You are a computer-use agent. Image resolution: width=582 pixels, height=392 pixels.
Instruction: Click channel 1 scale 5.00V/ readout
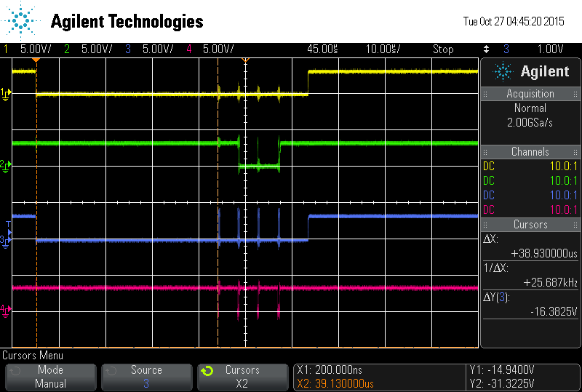click(36, 49)
